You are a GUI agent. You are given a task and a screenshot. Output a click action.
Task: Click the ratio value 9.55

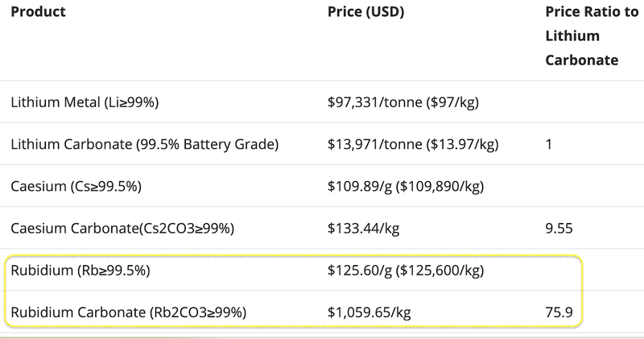point(559,228)
